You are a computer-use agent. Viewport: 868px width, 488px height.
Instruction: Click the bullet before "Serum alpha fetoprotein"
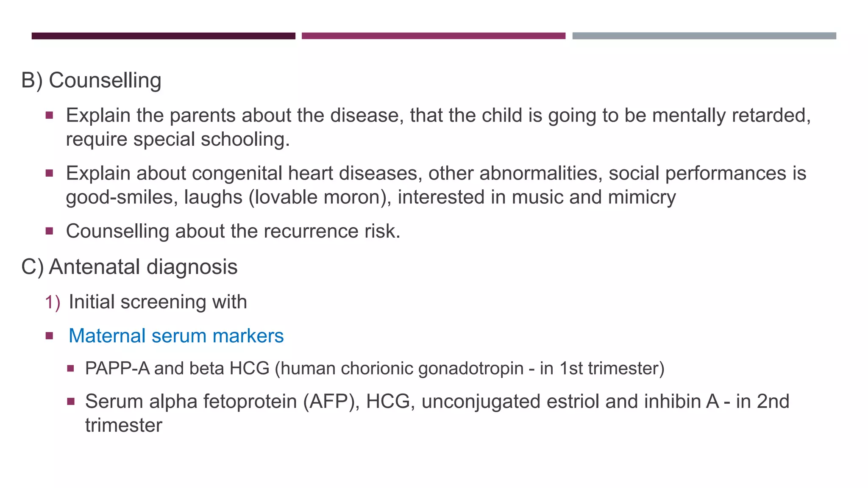[71, 401]
